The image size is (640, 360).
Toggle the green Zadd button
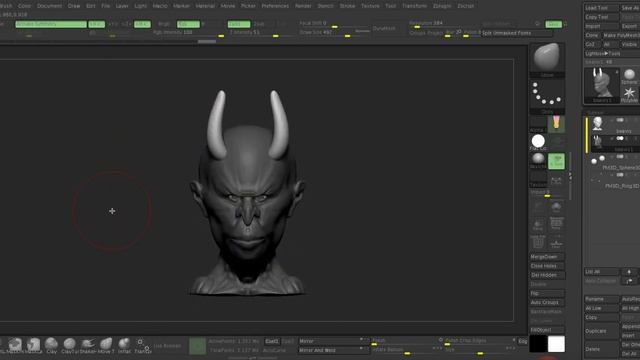tap(239, 24)
